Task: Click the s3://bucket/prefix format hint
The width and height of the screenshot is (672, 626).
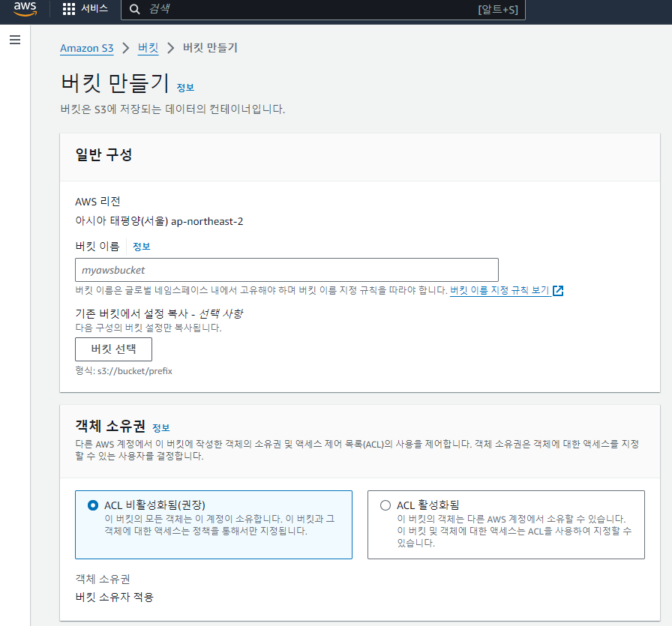Action: pos(135,371)
